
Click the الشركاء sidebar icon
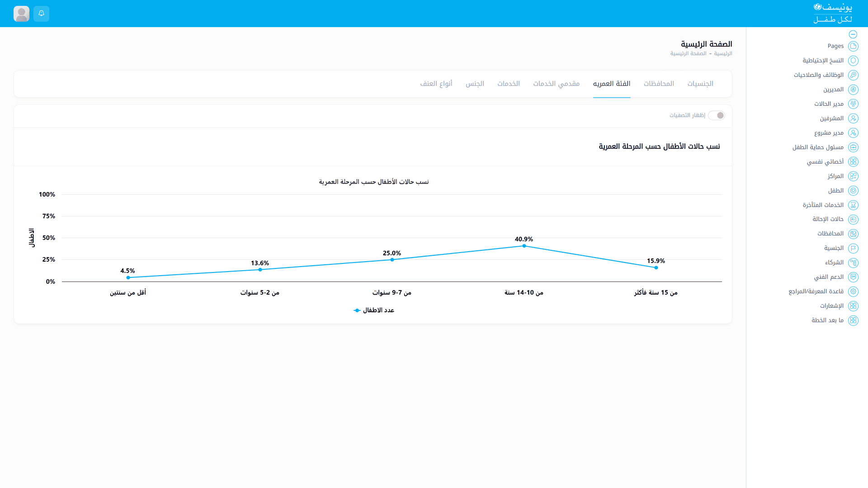[x=853, y=263]
